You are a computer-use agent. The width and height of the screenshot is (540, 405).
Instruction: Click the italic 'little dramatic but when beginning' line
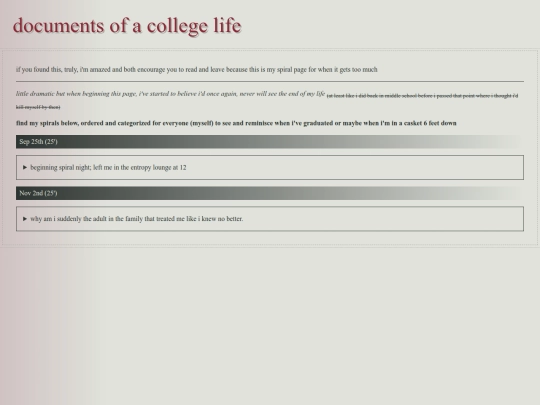pos(170,94)
